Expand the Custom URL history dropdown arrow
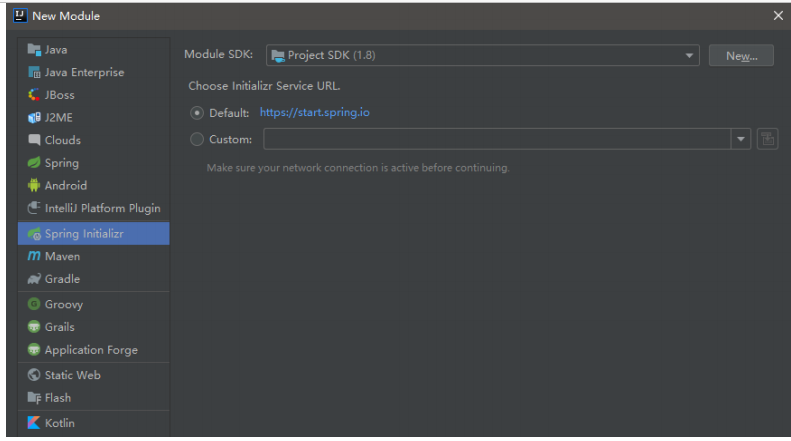 [741, 139]
